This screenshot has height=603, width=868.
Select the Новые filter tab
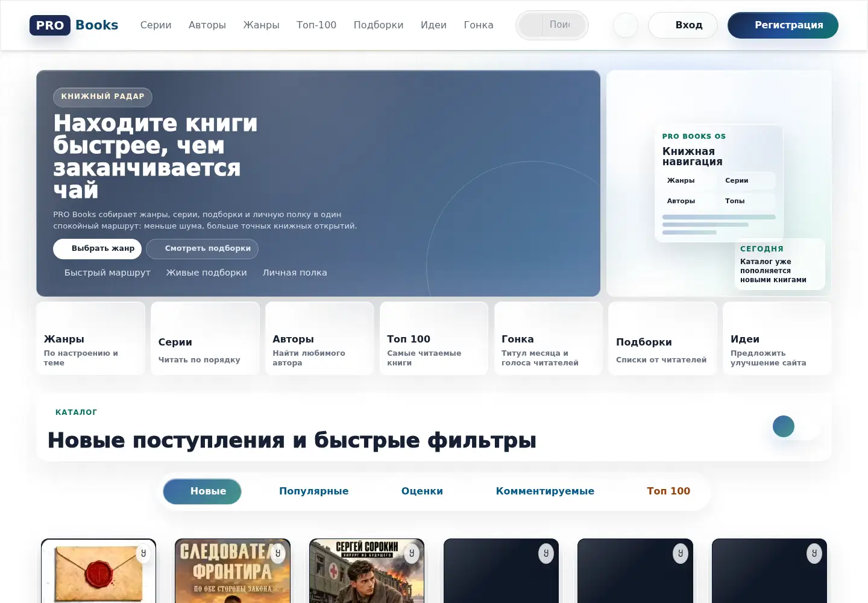pos(202,491)
